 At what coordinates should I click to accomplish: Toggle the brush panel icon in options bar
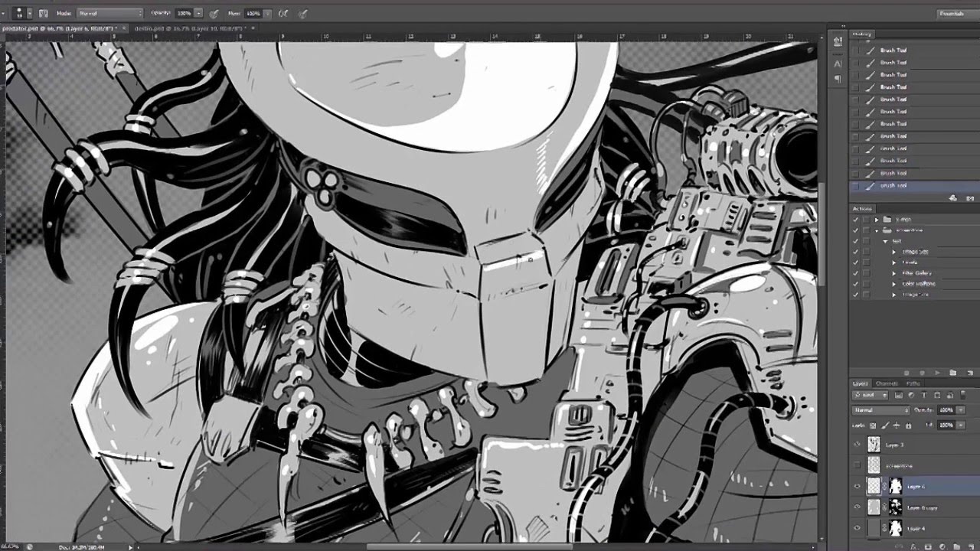[44, 13]
